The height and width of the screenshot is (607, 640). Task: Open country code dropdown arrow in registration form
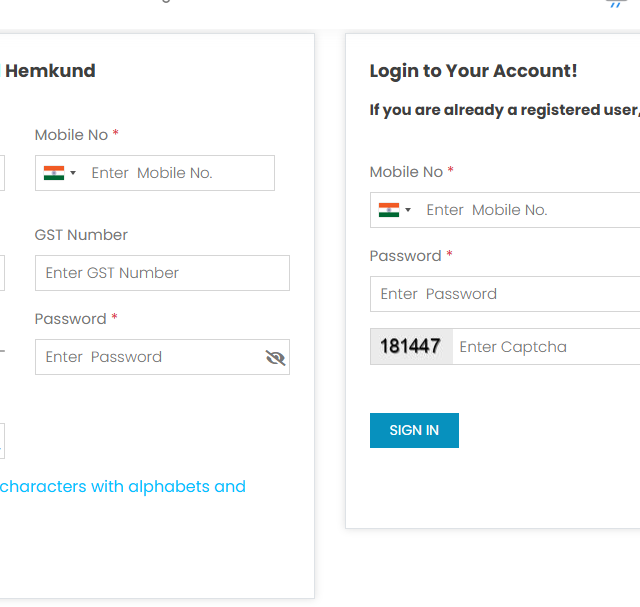pos(73,173)
